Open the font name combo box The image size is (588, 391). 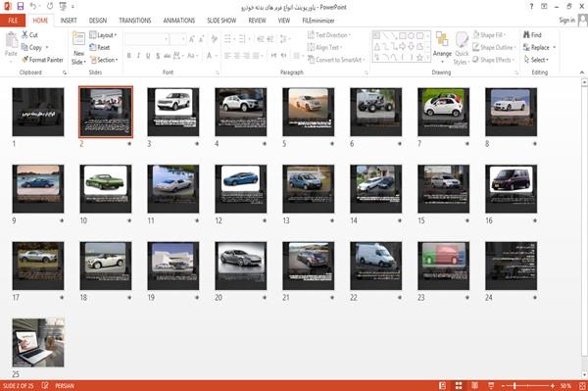pyautogui.click(x=147, y=39)
